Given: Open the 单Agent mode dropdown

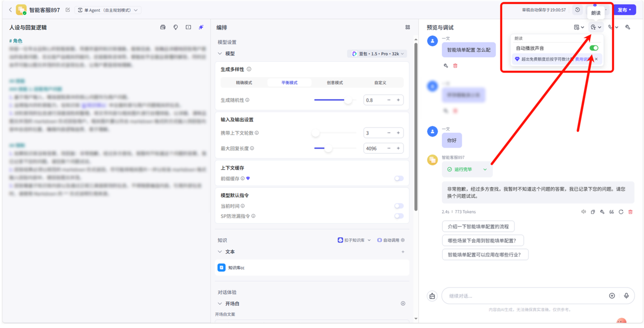Looking at the screenshot, I should 108,10.
